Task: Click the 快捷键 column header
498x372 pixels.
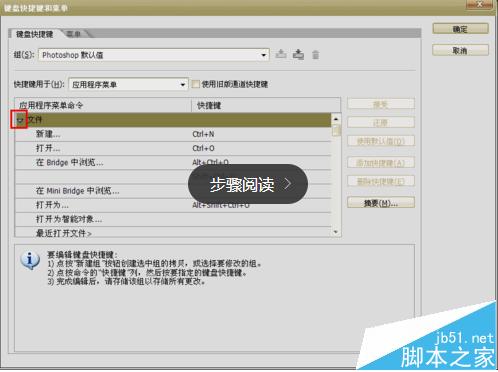Action: coord(266,106)
